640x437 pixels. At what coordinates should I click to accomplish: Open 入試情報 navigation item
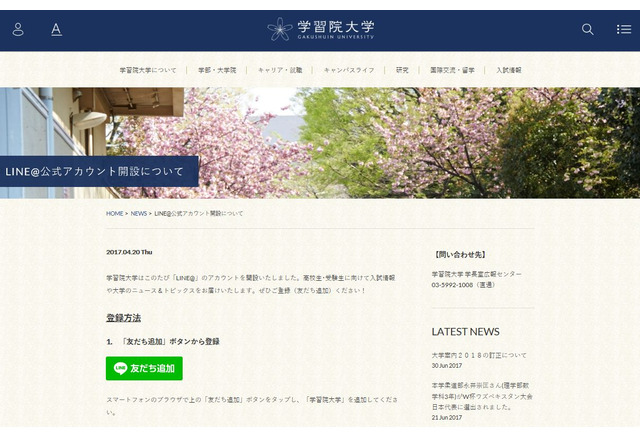tap(509, 70)
